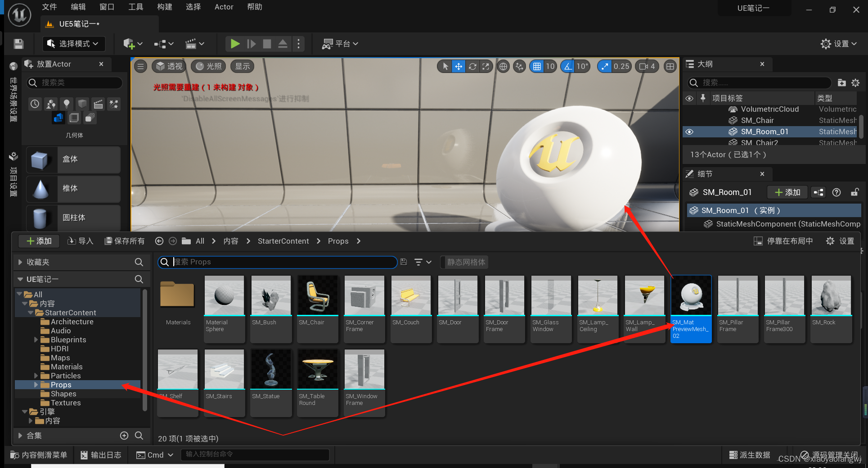Open the 文件 menu
Screen dimensions: 868x468
click(x=49, y=7)
